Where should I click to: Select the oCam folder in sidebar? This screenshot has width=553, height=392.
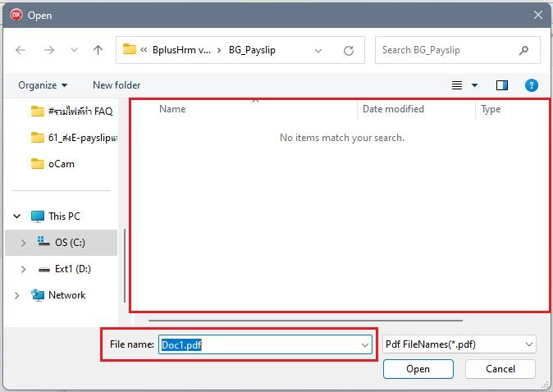61,163
